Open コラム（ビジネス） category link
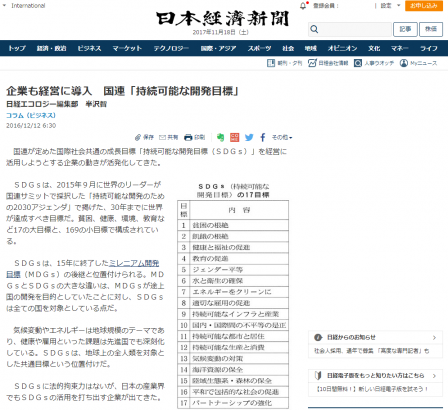Screen dimensions: 448x410 point(31,115)
